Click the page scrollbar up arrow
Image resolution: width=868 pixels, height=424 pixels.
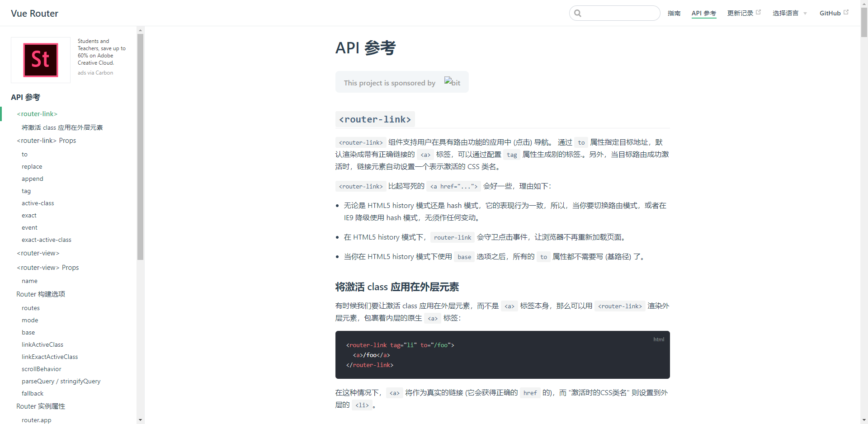click(x=864, y=4)
